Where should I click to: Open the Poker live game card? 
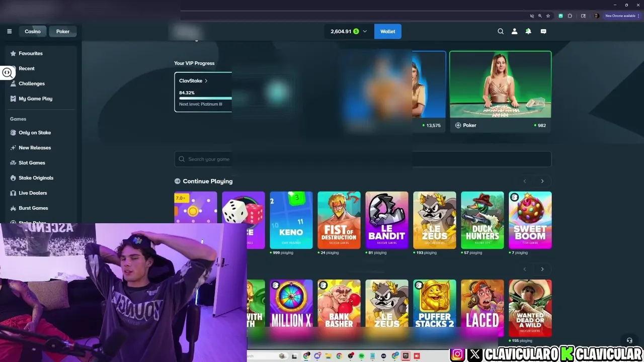tap(500, 92)
